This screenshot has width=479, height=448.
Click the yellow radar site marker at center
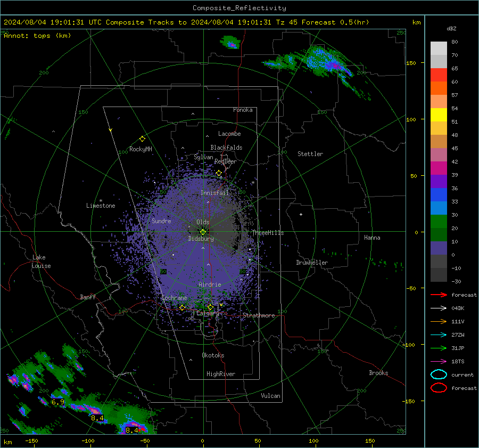(x=203, y=232)
